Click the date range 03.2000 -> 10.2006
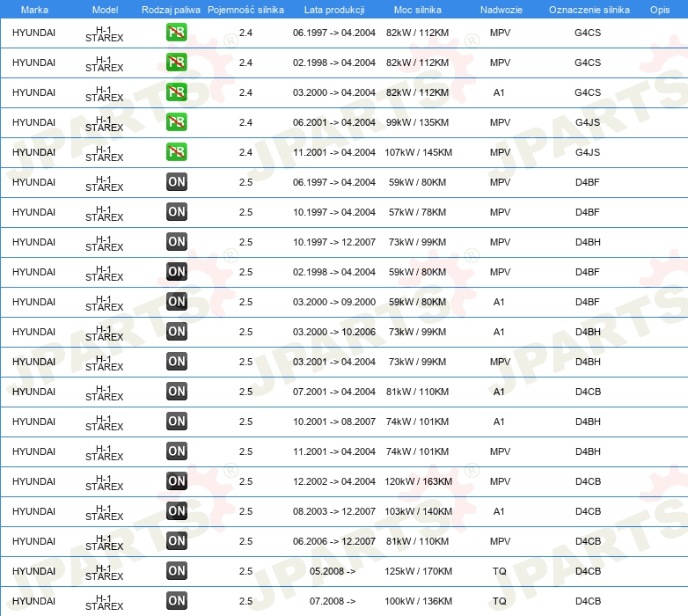 coord(334,332)
